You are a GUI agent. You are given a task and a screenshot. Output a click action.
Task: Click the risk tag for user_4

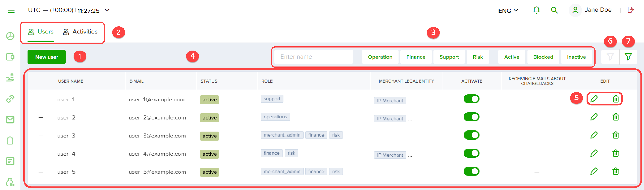tap(291, 153)
